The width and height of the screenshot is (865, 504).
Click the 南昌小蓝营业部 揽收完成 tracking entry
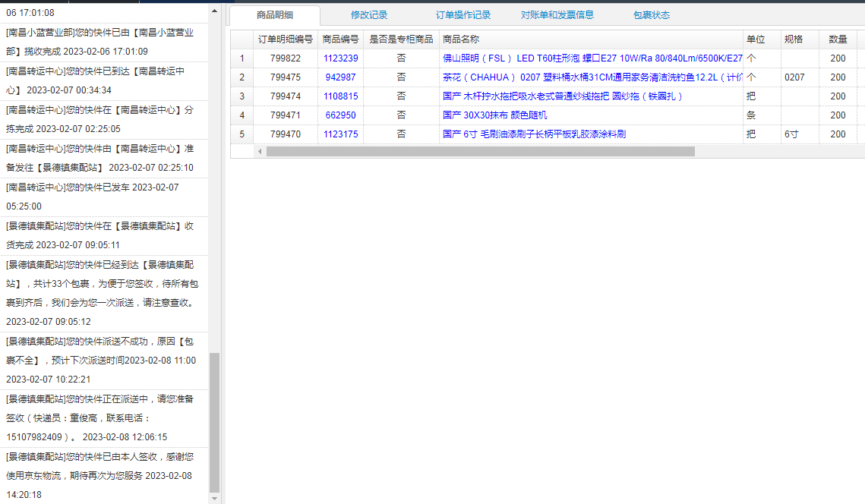click(104, 42)
